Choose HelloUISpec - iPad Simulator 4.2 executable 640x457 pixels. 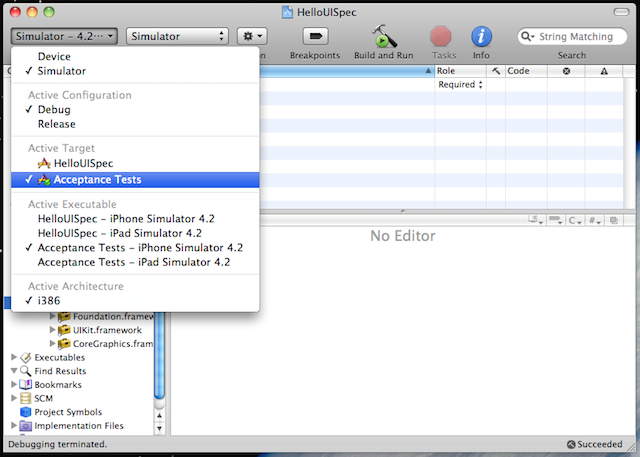(135, 233)
